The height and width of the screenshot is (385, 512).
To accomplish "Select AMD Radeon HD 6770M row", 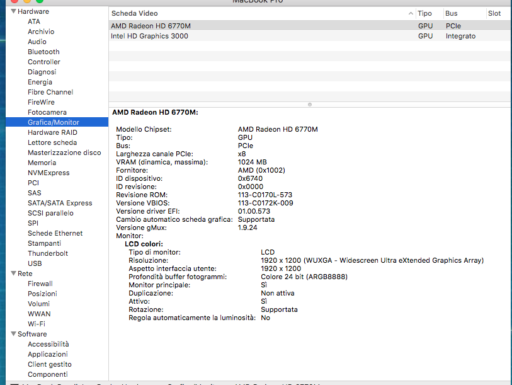I will coord(310,26).
